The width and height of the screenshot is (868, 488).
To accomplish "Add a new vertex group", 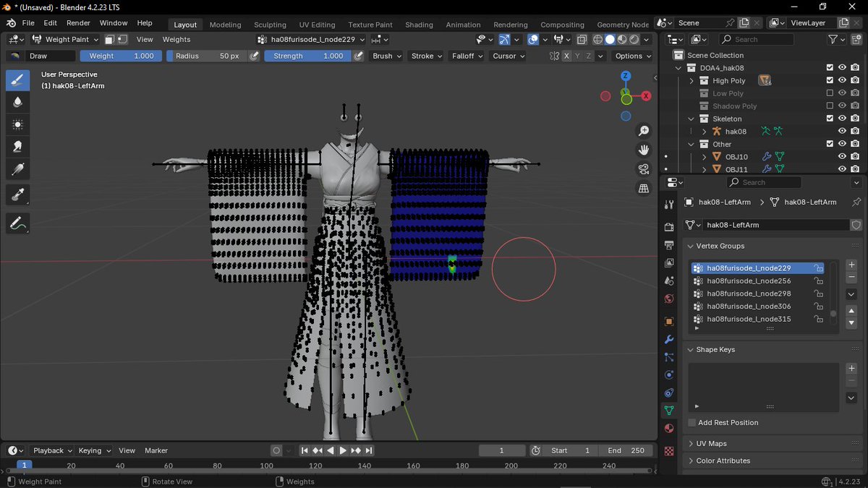I will click(851, 265).
